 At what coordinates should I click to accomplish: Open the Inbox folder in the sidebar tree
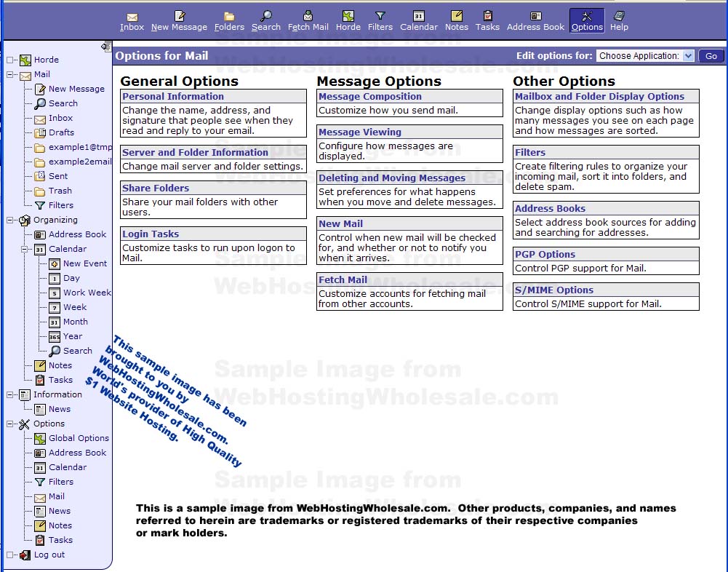61,118
